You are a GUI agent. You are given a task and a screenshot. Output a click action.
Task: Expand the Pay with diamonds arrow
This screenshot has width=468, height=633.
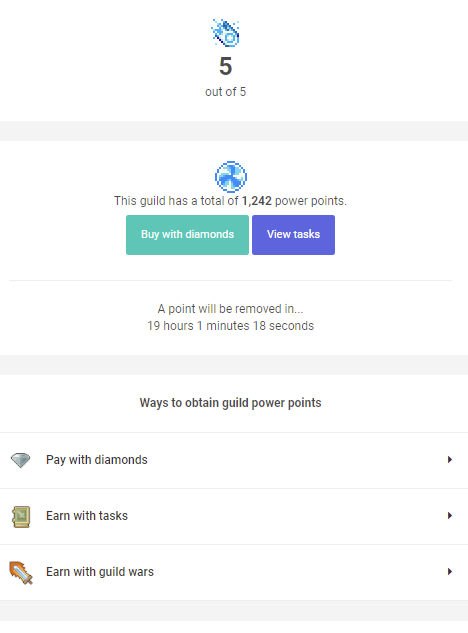tap(450, 459)
